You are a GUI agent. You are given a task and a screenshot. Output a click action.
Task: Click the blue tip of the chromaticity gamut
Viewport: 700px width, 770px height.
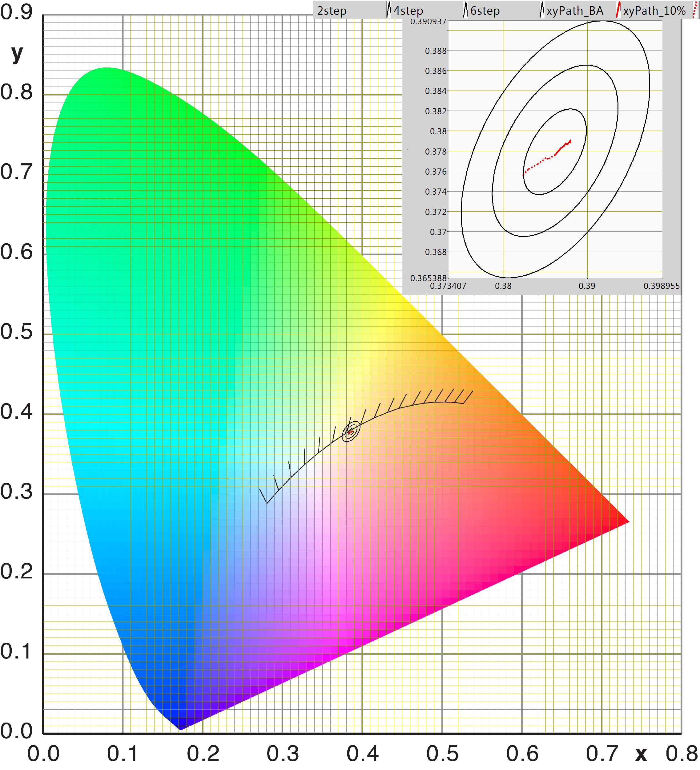[181, 727]
